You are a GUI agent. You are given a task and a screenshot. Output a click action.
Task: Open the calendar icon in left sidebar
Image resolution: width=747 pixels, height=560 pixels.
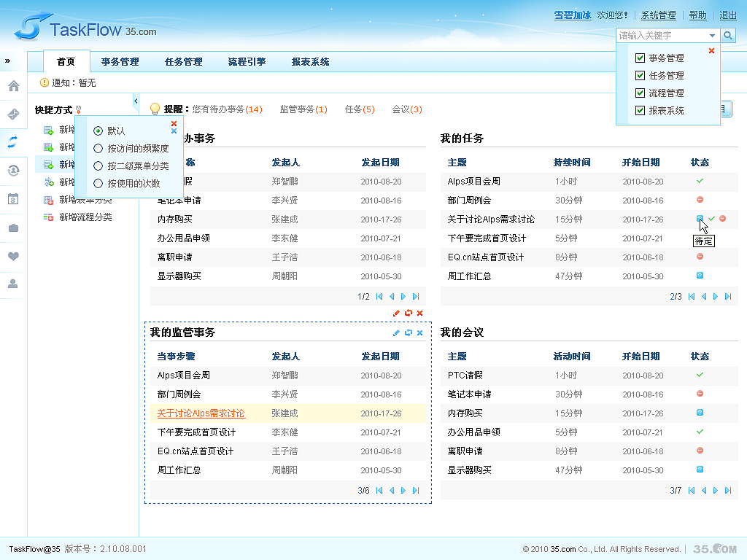tap(12, 199)
